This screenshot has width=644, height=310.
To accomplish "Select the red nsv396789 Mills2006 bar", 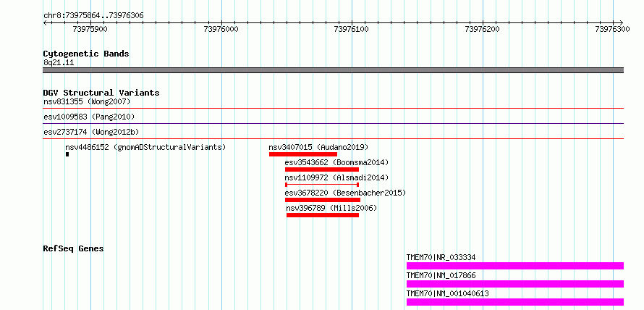I will 323,215.
